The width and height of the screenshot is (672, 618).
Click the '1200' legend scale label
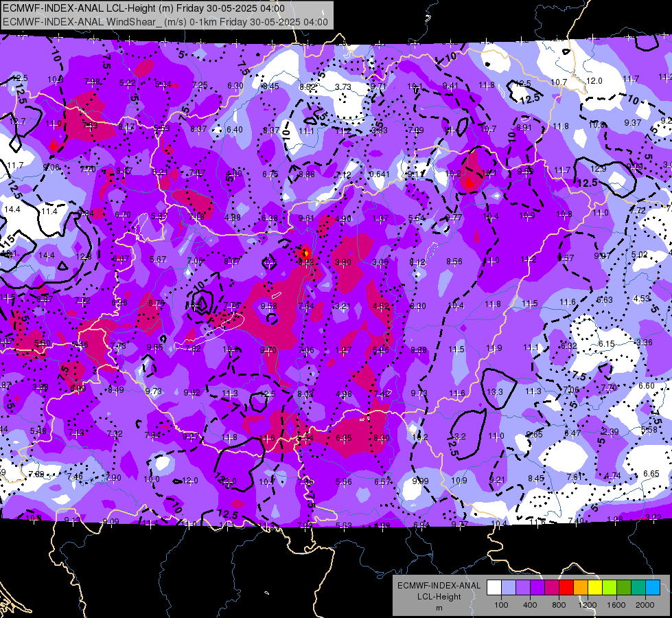click(587, 605)
